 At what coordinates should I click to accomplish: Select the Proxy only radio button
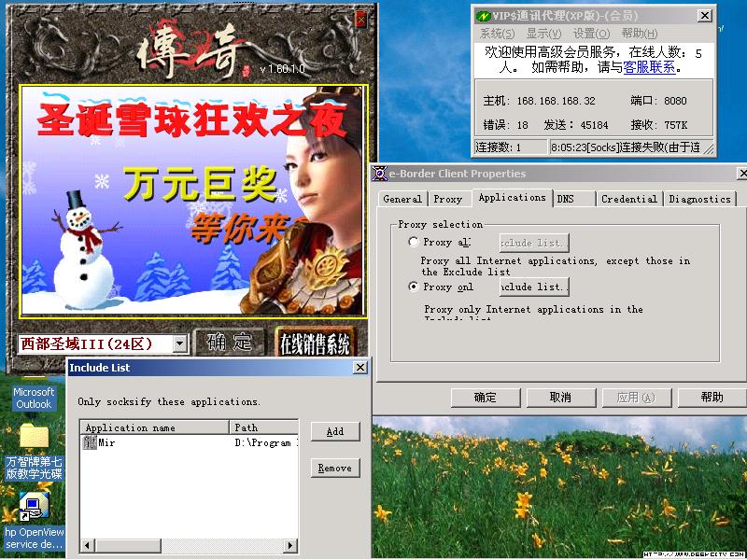414,287
